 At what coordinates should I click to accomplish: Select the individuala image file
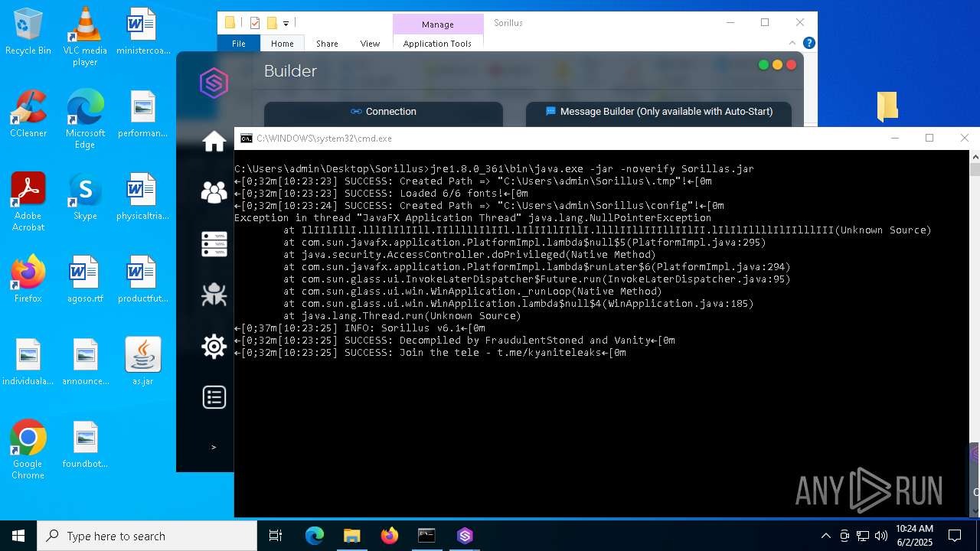pyautogui.click(x=28, y=362)
